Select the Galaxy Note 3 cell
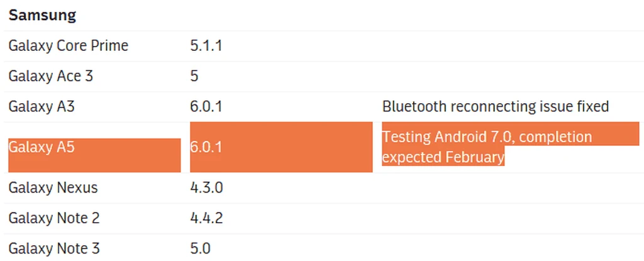This screenshot has width=644, height=261. [54, 248]
